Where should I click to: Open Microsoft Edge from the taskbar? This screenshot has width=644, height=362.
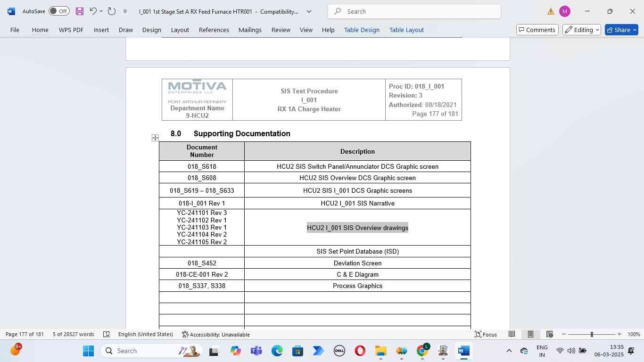pos(277,351)
